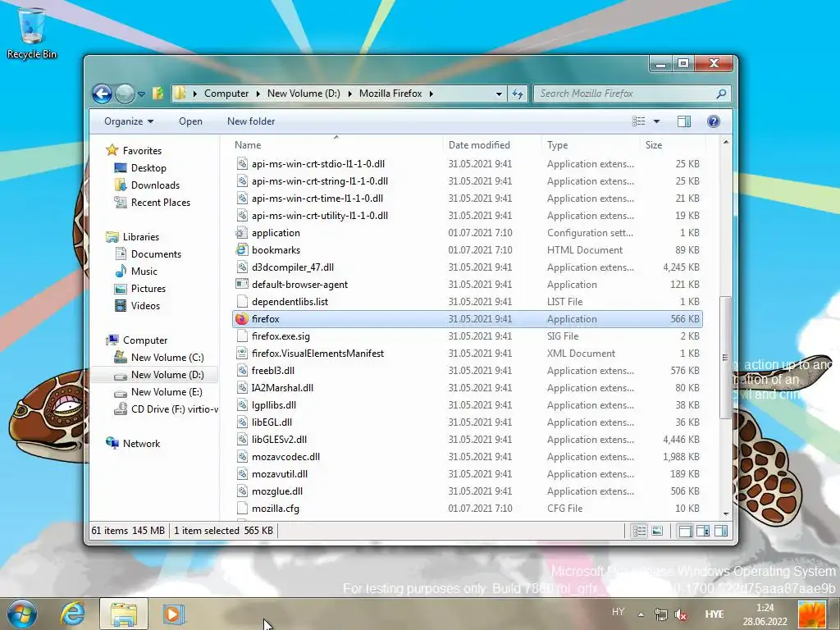Expand the arrow after Mozilla Firefox breadcrumb

pyautogui.click(x=431, y=94)
